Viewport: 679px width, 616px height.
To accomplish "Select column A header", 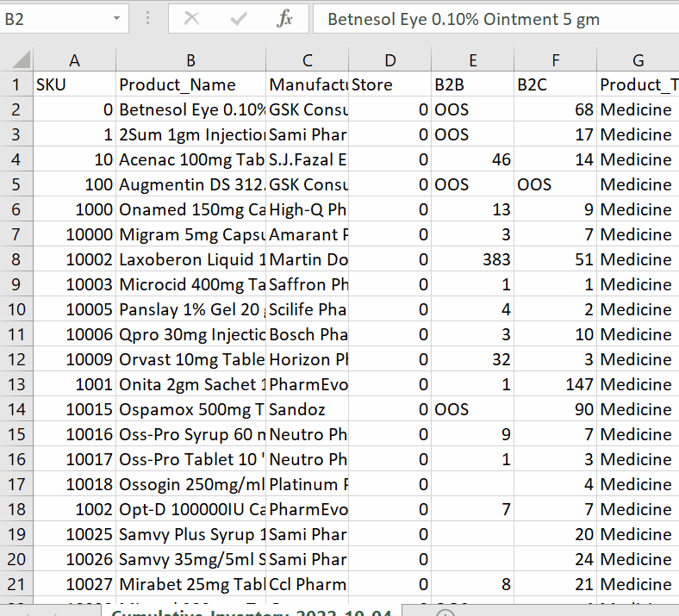I will [74, 60].
